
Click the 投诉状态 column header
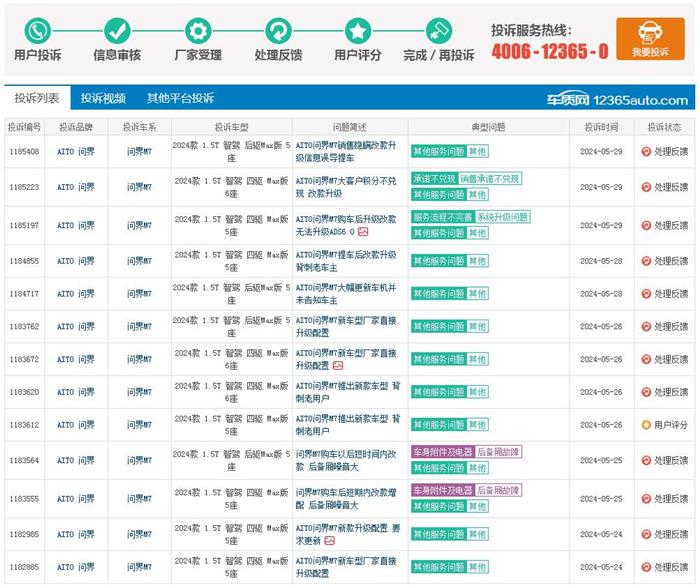coord(664,127)
